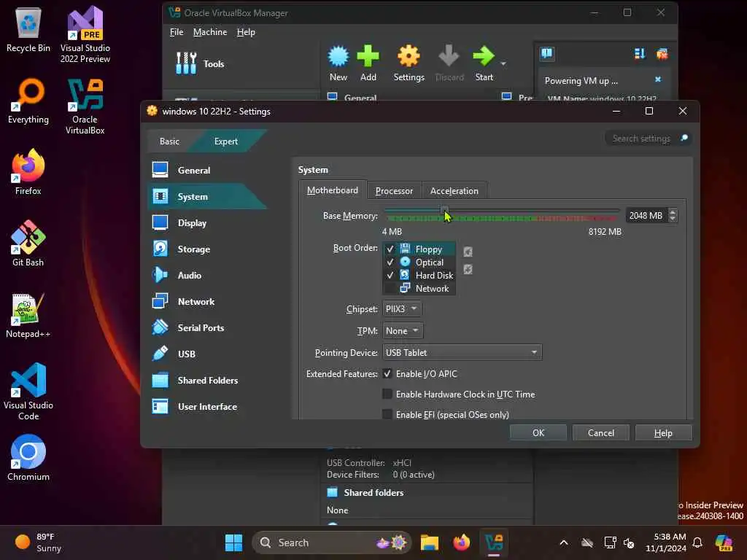Switch to the Motherboard tab
The width and height of the screenshot is (747, 560).
(332, 190)
